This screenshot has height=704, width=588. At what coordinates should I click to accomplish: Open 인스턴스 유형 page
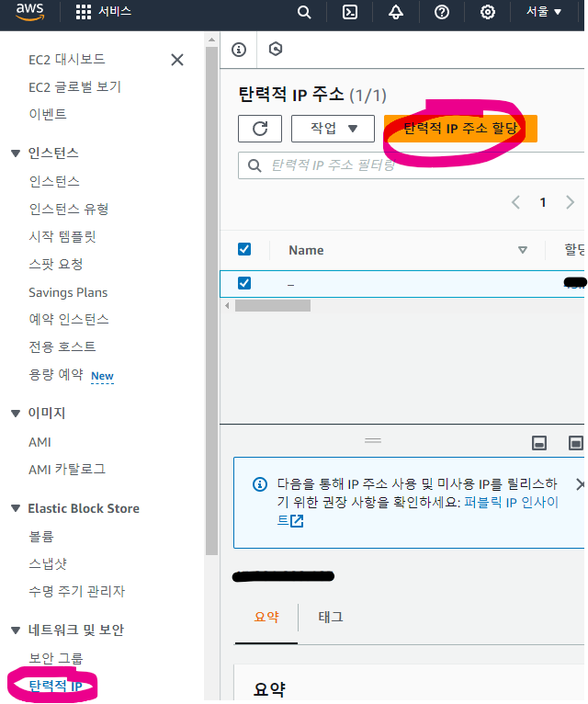[69, 209]
